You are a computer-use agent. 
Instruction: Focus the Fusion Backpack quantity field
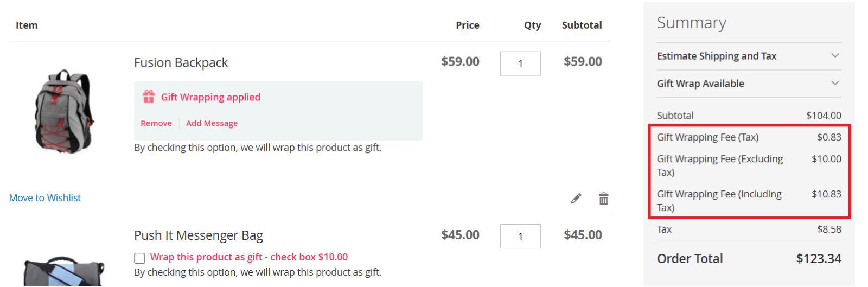[x=520, y=63]
